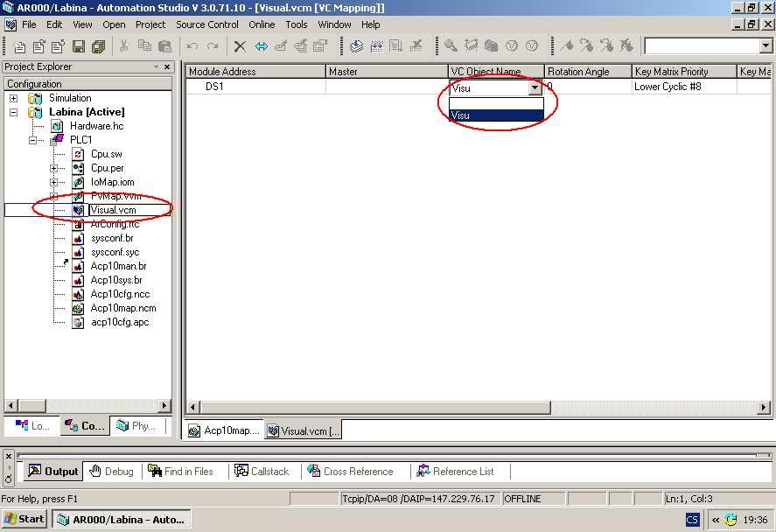Switch to the Debug output tab

[112, 471]
